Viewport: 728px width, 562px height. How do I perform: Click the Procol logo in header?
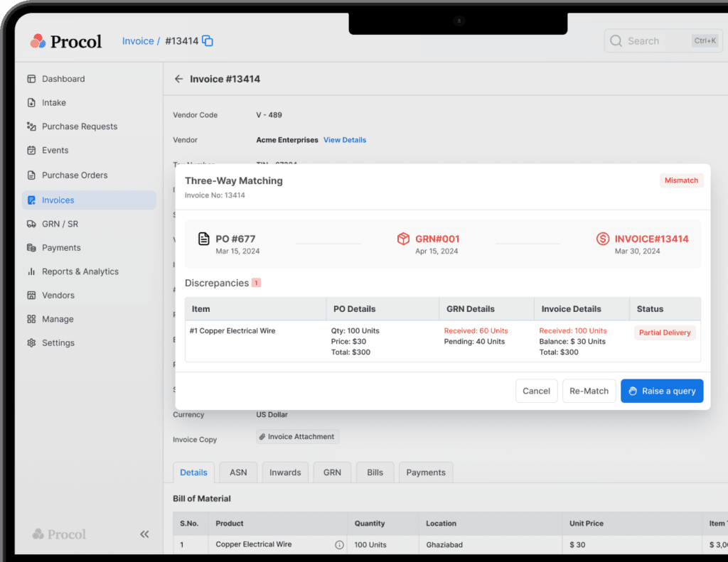coord(66,41)
